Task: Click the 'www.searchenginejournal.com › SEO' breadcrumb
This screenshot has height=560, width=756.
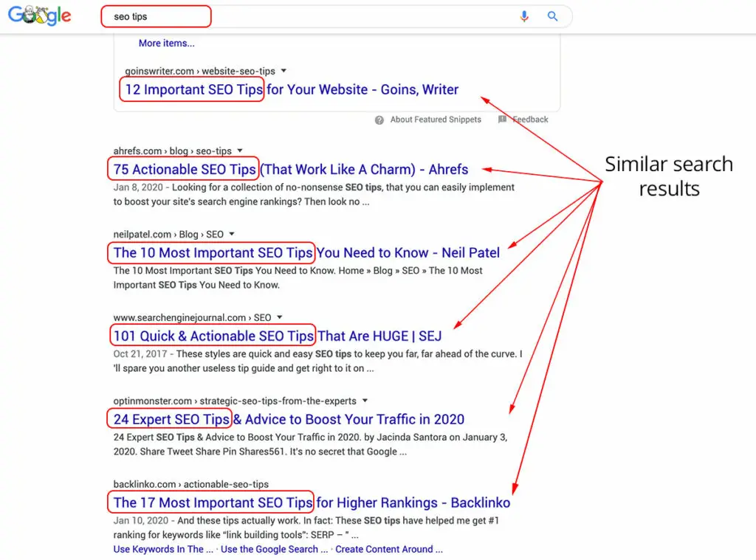Action: coord(193,318)
